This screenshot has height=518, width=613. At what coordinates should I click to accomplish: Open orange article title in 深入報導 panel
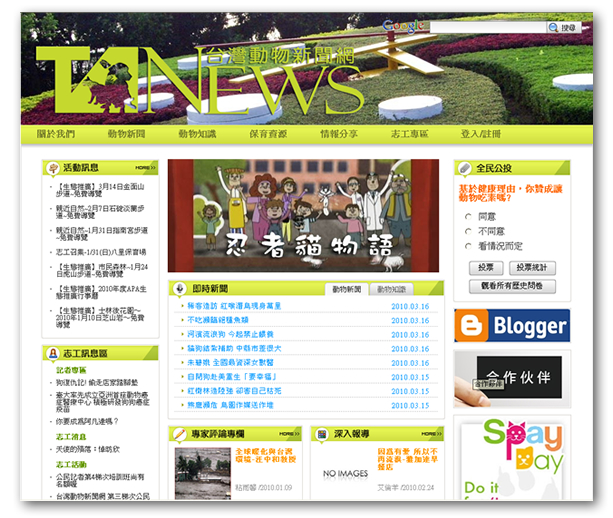pyautogui.click(x=407, y=459)
